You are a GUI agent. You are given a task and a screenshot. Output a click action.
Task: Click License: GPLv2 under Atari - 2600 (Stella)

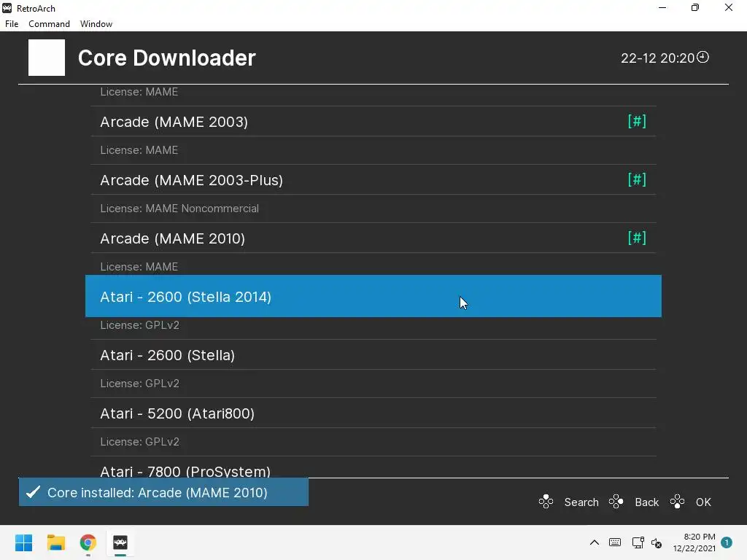(139, 384)
